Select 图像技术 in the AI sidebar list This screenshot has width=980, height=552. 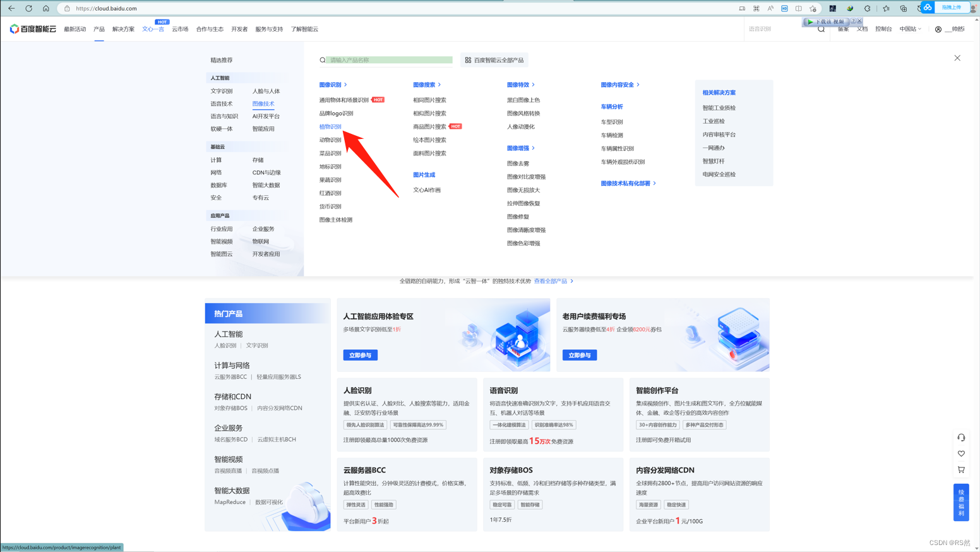tap(263, 104)
